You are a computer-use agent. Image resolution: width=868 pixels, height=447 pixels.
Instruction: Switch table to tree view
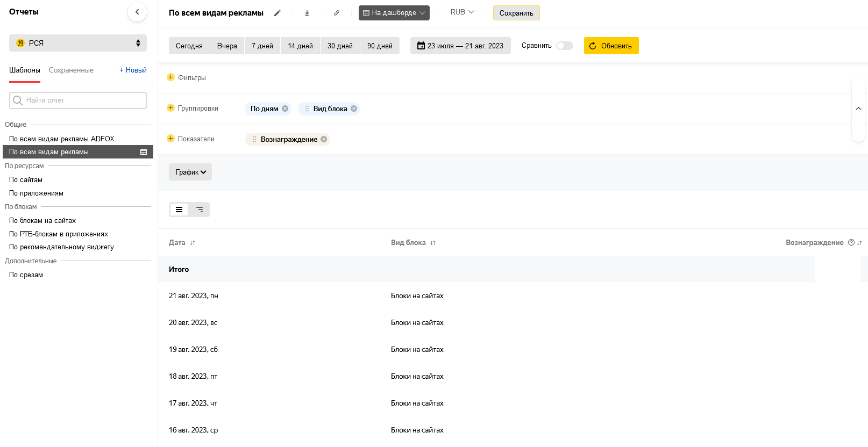[x=200, y=210]
